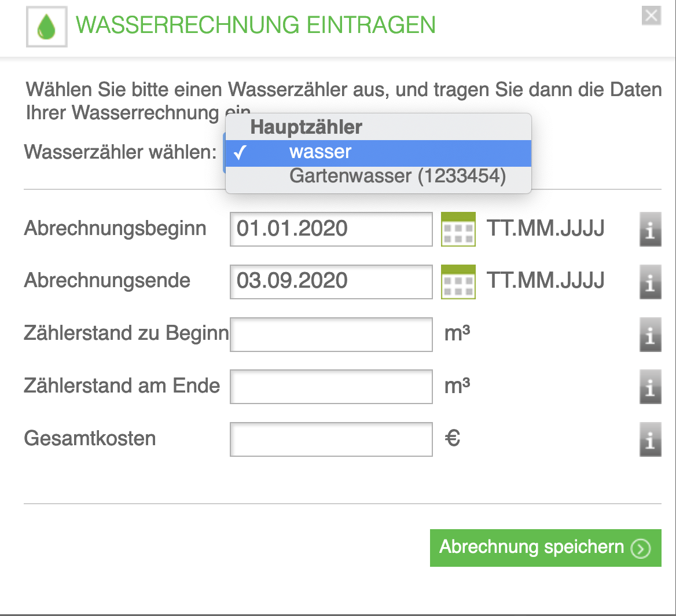The width and height of the screenshot is (676, 616).
Task: Click the info icon beside Zählerstand zu Beginn
Action: pos(650,334)
